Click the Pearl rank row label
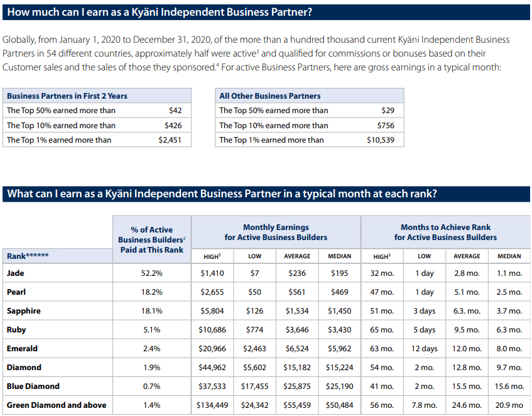The height and width of the screenshot is (416, 532). [x=16, y=292]
